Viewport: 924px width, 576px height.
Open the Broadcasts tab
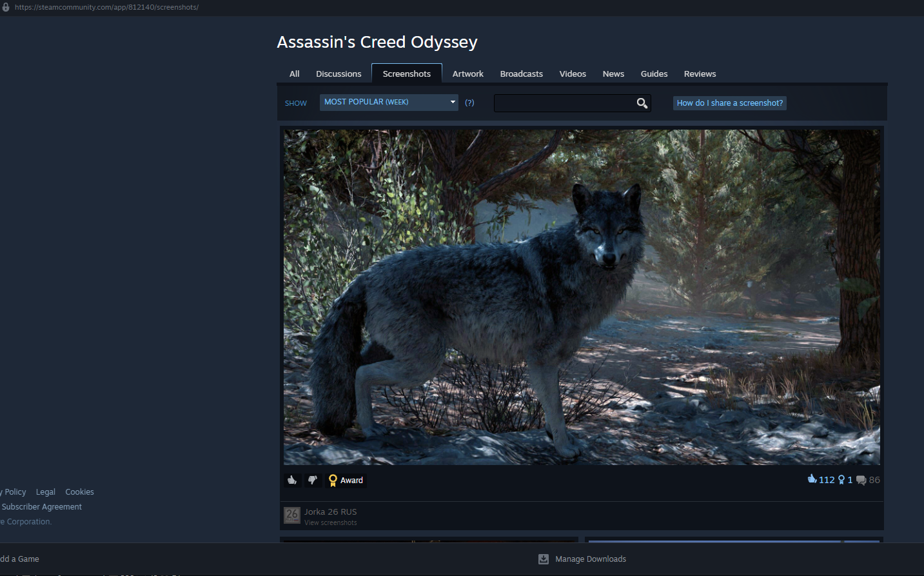pyautogui.click(x=522, y=74)
